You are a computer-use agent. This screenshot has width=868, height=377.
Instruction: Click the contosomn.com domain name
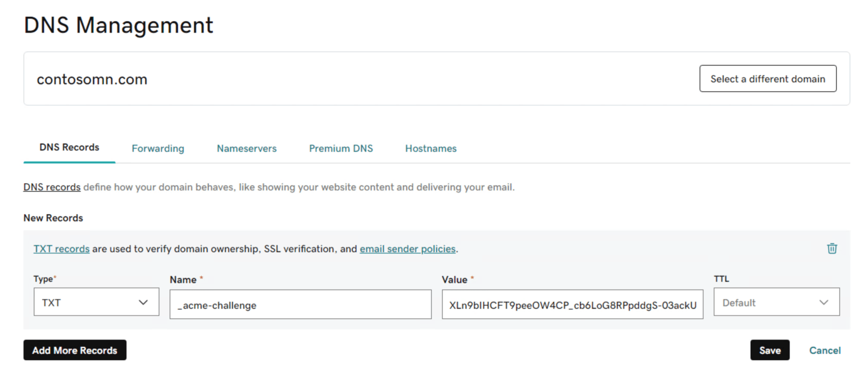pos(92,80)
